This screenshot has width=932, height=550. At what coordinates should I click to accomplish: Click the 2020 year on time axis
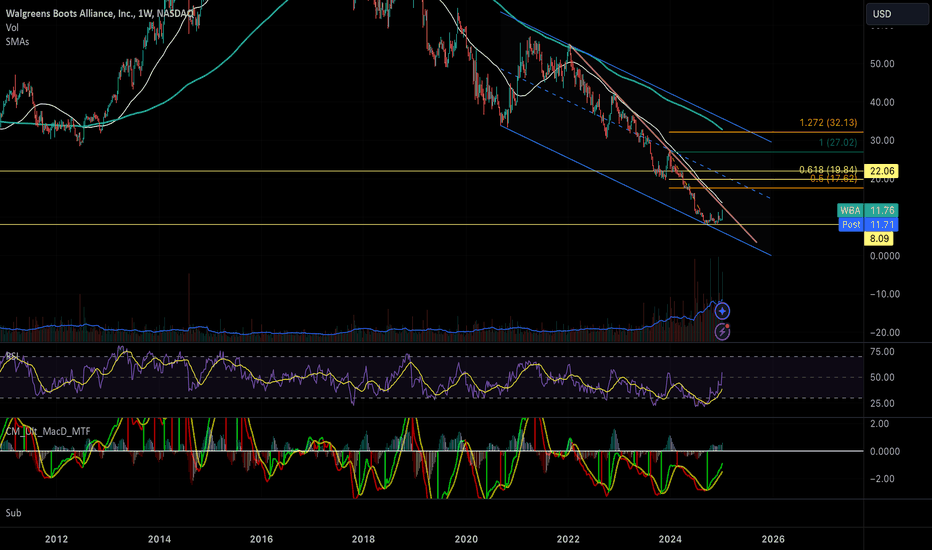(x=466, y=539)
